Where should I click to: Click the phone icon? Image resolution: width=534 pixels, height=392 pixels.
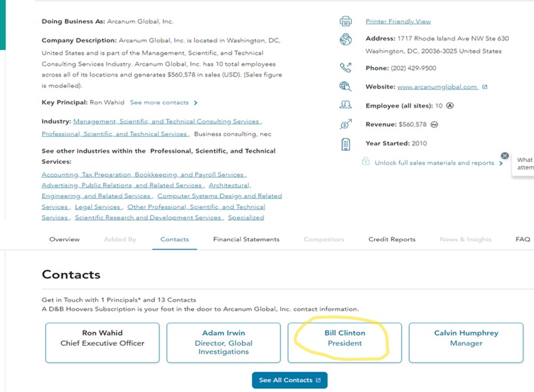(x=345, y=68)
